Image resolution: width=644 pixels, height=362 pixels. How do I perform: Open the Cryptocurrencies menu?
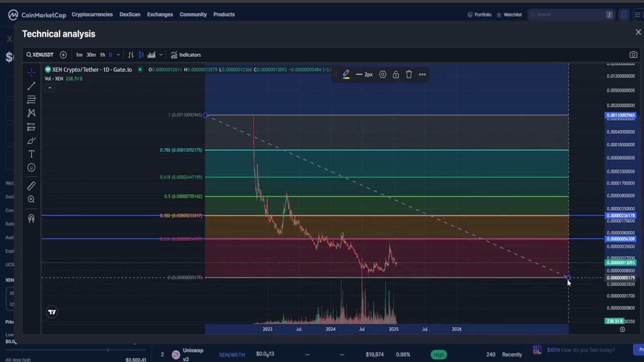pos(92,15)
